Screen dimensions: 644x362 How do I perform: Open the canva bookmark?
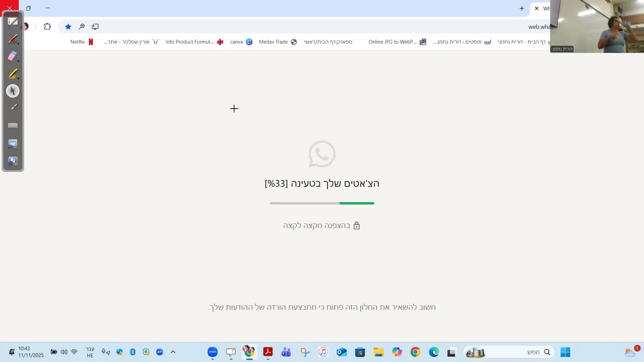tap(241, 42)
